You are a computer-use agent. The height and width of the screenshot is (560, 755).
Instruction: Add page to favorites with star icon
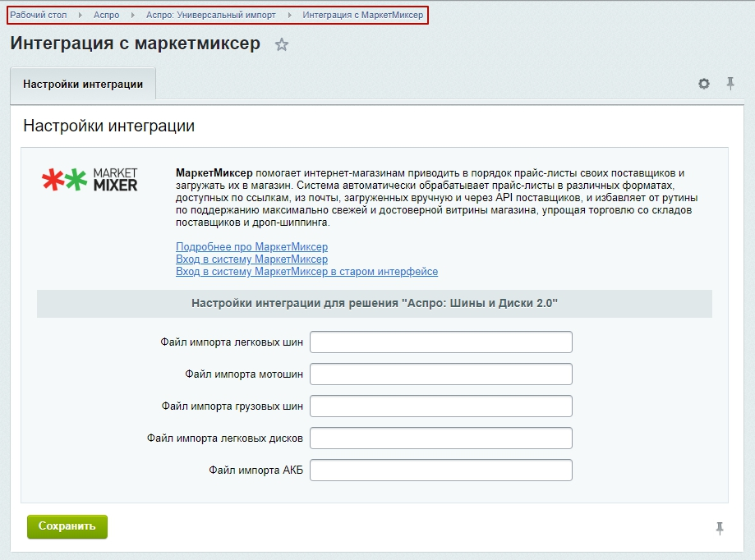(x=282, y=44)
